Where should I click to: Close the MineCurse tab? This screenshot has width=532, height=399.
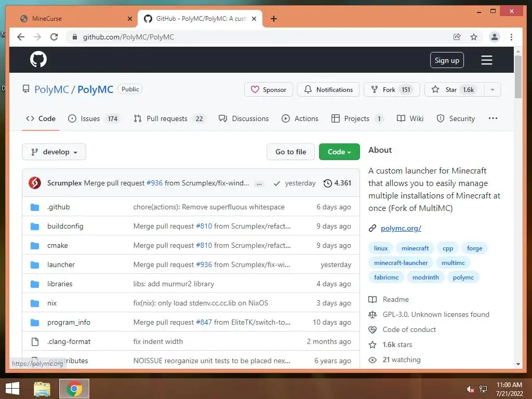(x=129, y=19)
